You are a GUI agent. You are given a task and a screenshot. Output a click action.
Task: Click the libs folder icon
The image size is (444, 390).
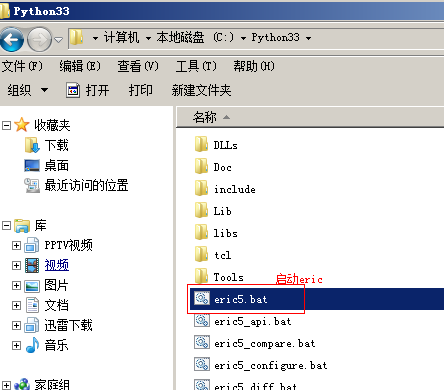click(x=201, y=232)
